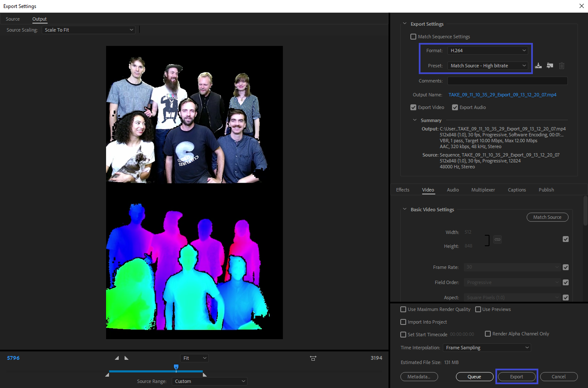Open the Format dropdown showing H.264
Image resolution: width=588 pixels, height=388 pixels.
click(x=488, y=50)
